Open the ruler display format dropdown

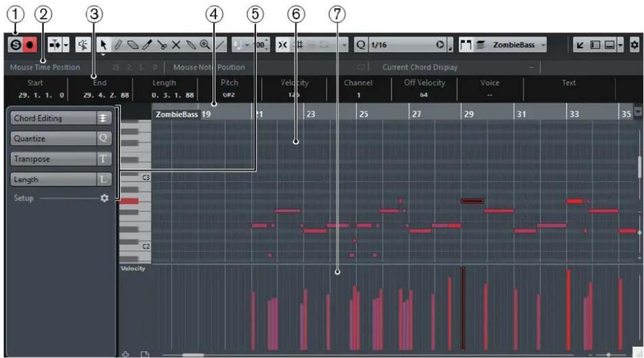638,111
